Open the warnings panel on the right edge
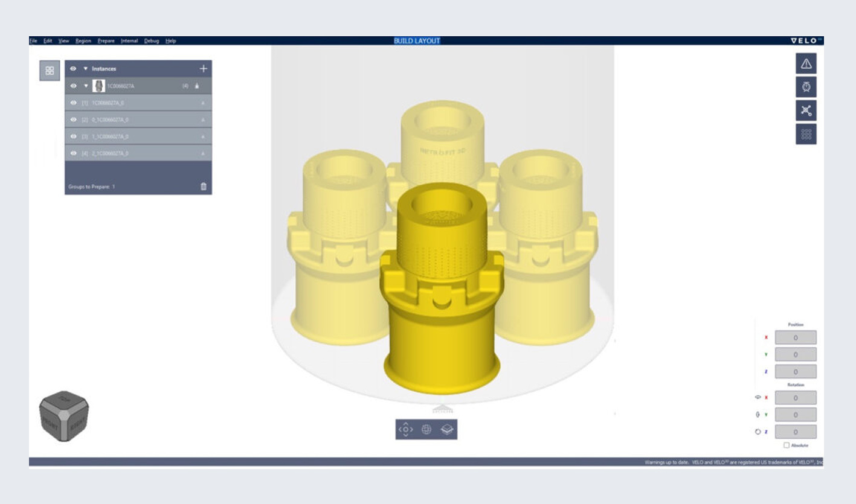This screenshot has width=856, height=504. pos(807,62)
